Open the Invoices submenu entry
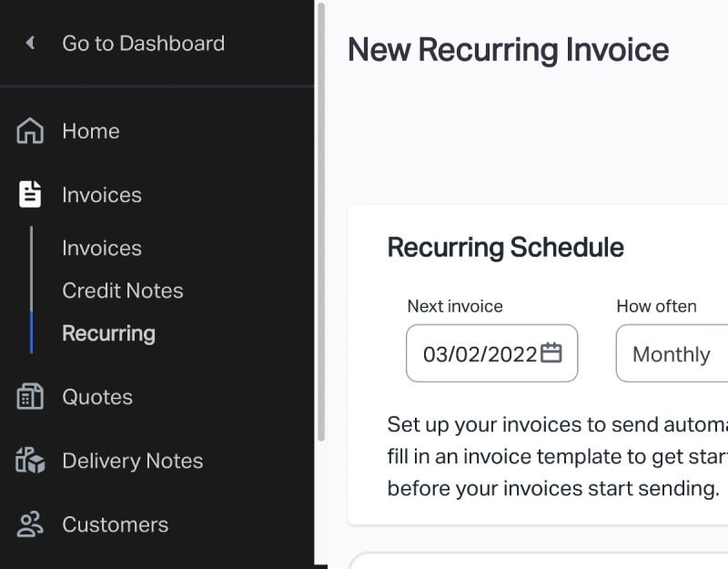The width and height of the screenshot is (728, 569). click(101, 248)
